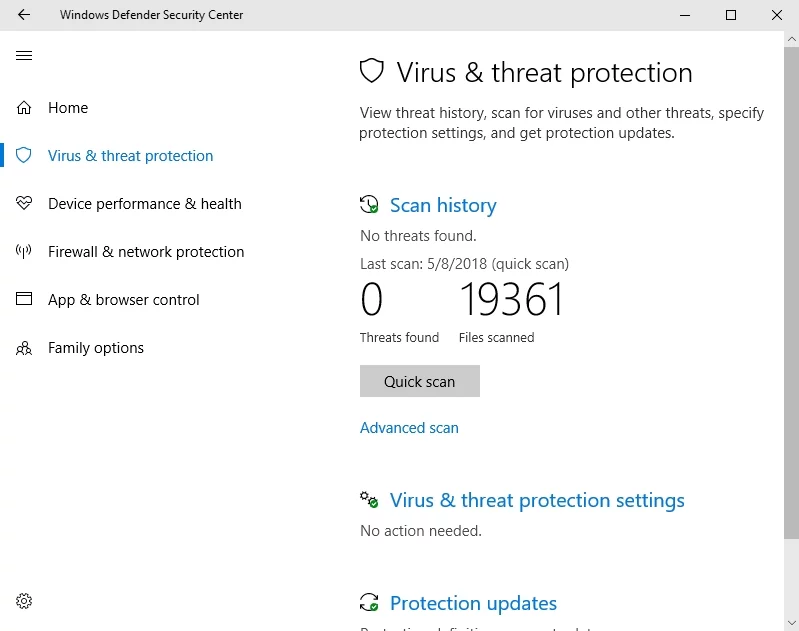Open Firewall & network protection page
The width and height of the screenshot is (799, 631).
146,252
